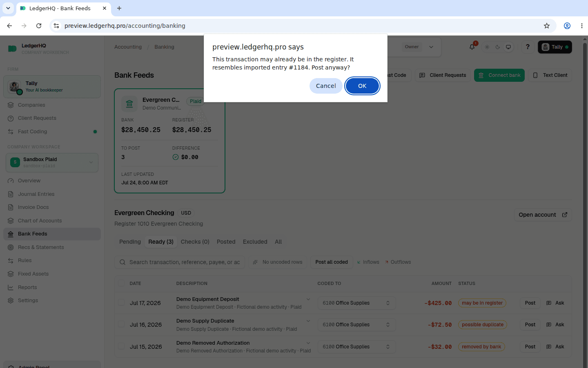The height and width of the screenshot is (368, 588).
Task: Bookmark this page with star icon
Action: pos(547,26)
